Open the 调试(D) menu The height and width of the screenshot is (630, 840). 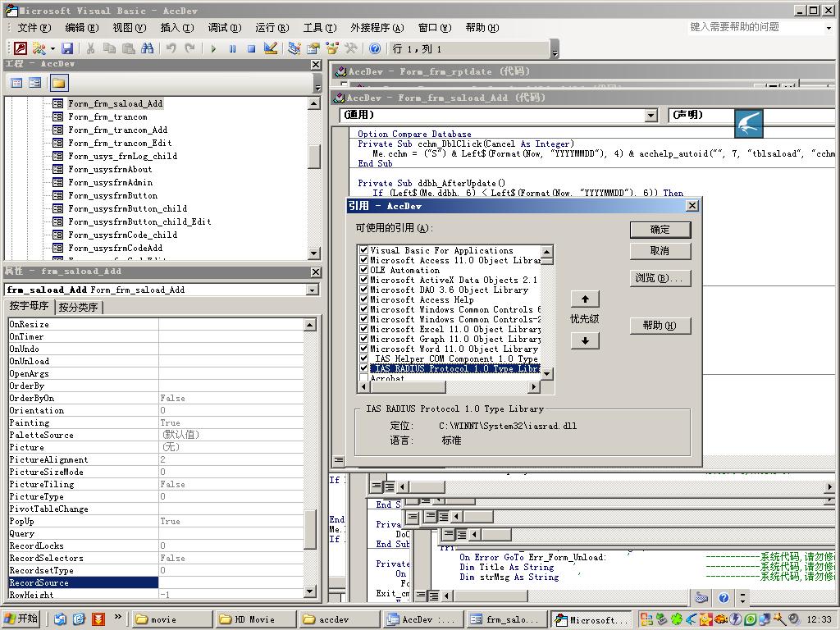225,27
